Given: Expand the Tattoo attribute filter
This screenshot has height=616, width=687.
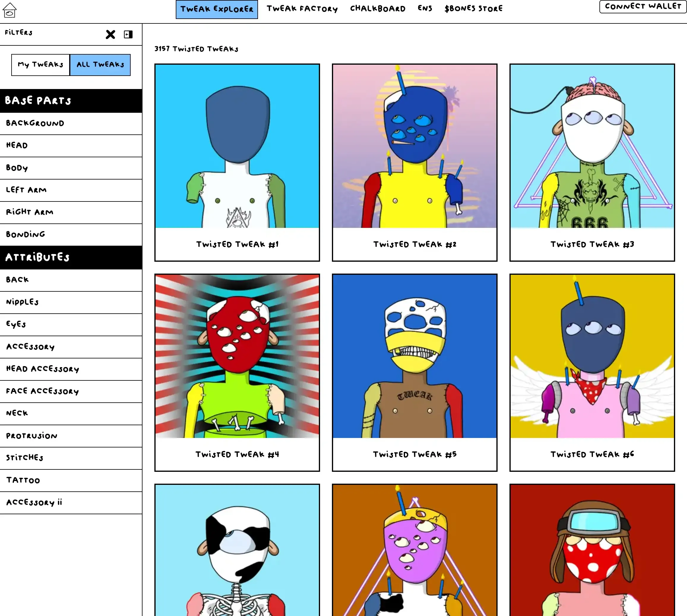Looking at the screenshot, I should (71, 480).
